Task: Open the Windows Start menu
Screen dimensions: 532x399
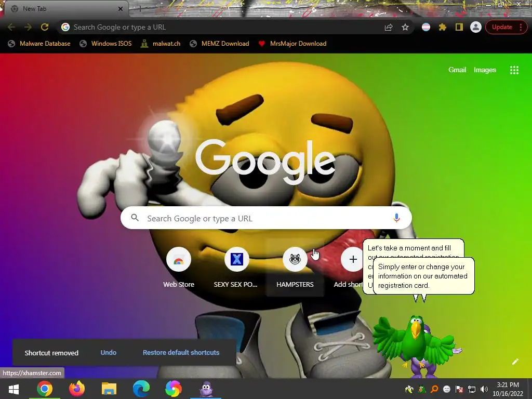Action: tap(14, 389)
